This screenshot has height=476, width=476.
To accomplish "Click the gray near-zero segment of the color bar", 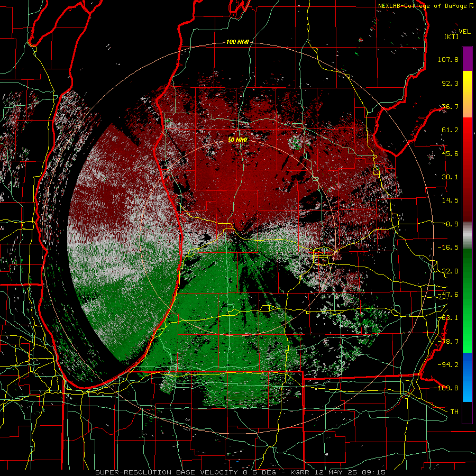I will coord(467,235).
